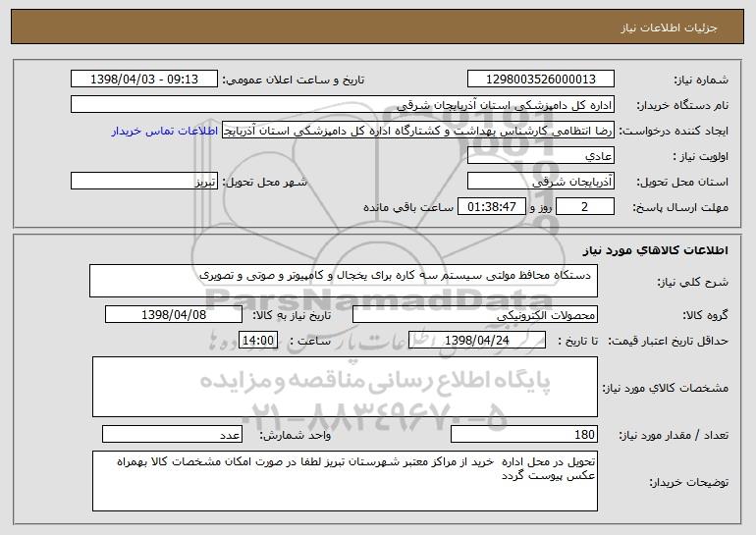The width and height of the screenshot is (756, 535).
Task: Click the buyer notes text area
Action: (x=345, y=481)
